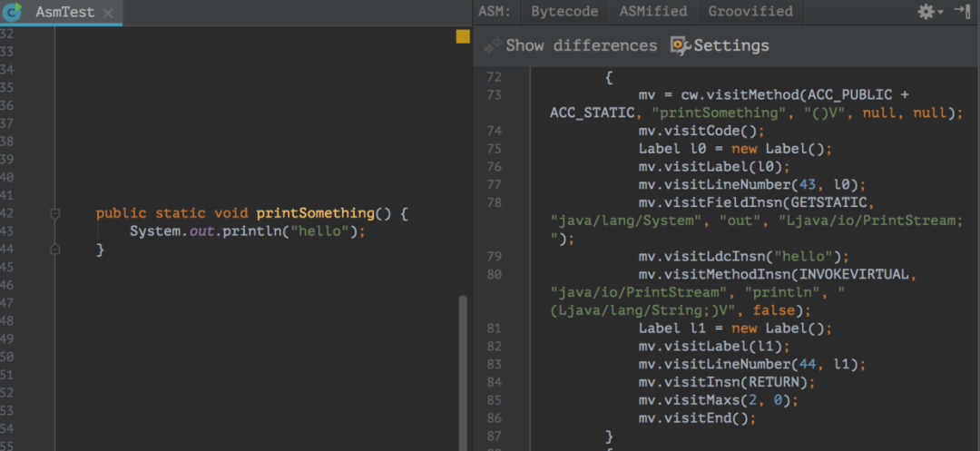
Task: Click the "hello" string in println call
Action: [322, 231]
